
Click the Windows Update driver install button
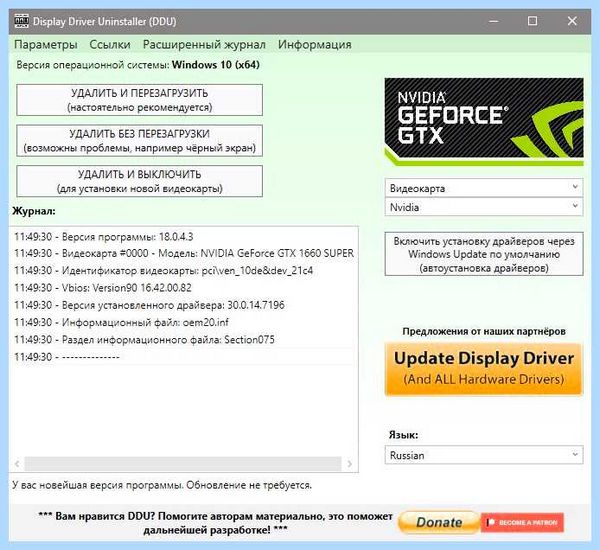click(484, 254)
